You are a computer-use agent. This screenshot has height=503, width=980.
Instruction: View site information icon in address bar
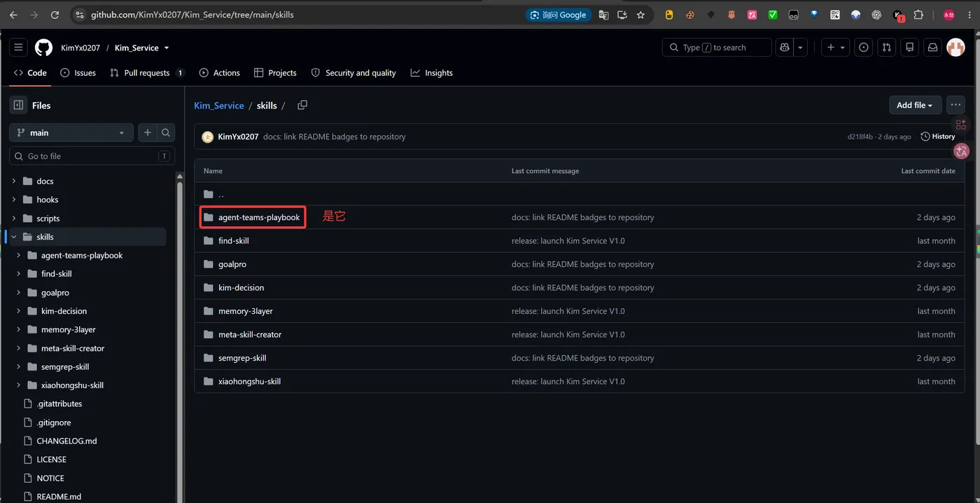click(x=80, y=15)
